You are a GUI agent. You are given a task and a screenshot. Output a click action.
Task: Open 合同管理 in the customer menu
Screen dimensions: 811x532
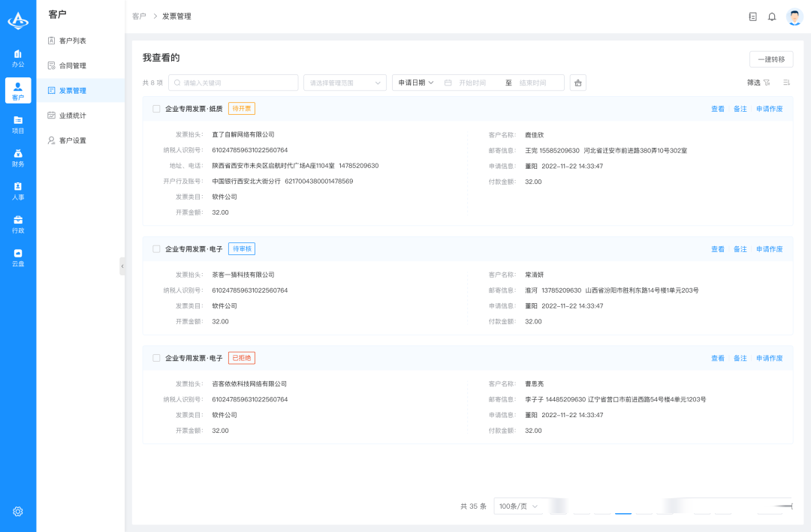(x=73, y=65)
